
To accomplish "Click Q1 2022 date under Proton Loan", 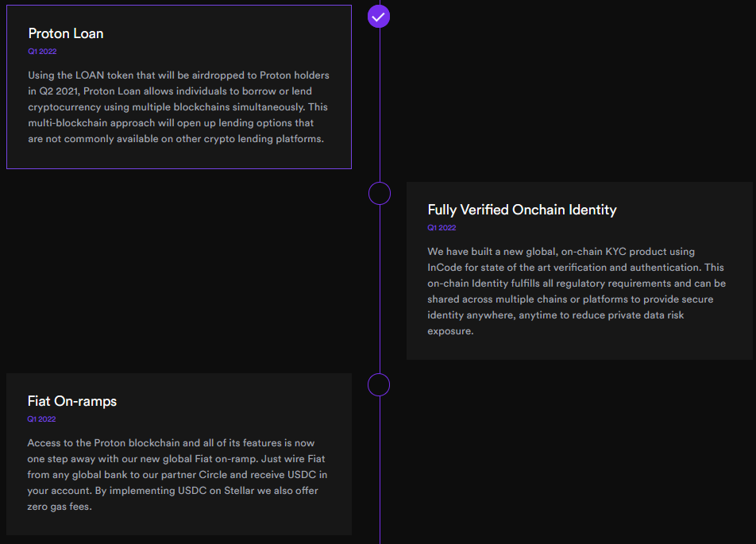I will [42, 51].
